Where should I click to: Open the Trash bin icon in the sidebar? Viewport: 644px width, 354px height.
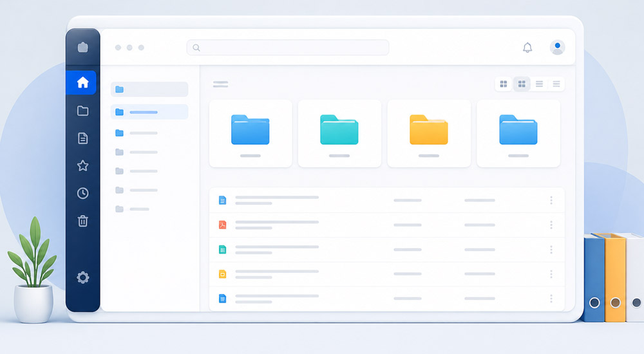(x=83, y=221)
